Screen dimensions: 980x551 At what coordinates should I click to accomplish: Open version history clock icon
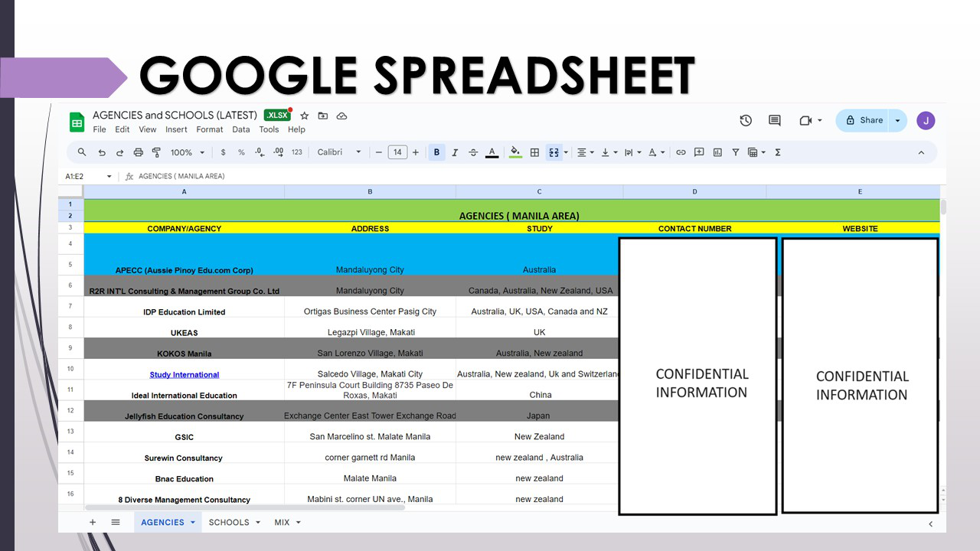[x=746, y=120]
